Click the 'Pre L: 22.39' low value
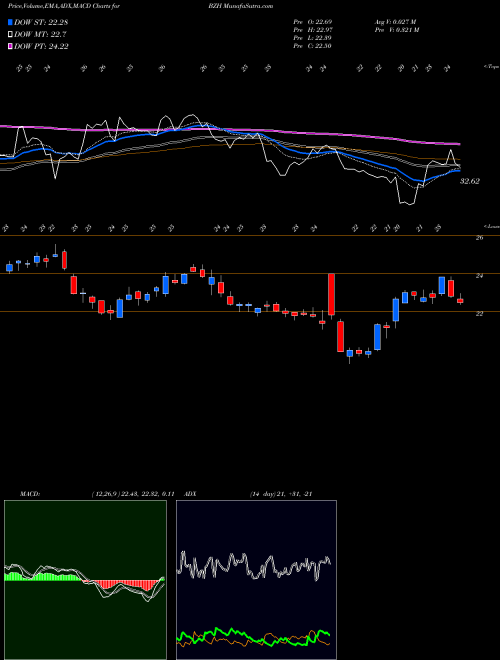The image size is (500, 660). click(x=313, y=38)
